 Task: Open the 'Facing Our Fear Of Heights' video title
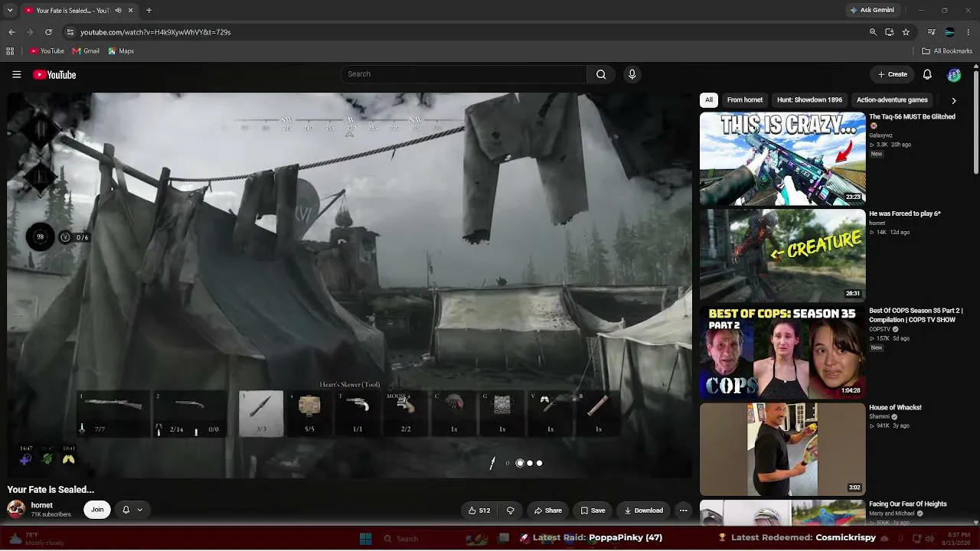[x=908, y=504]
